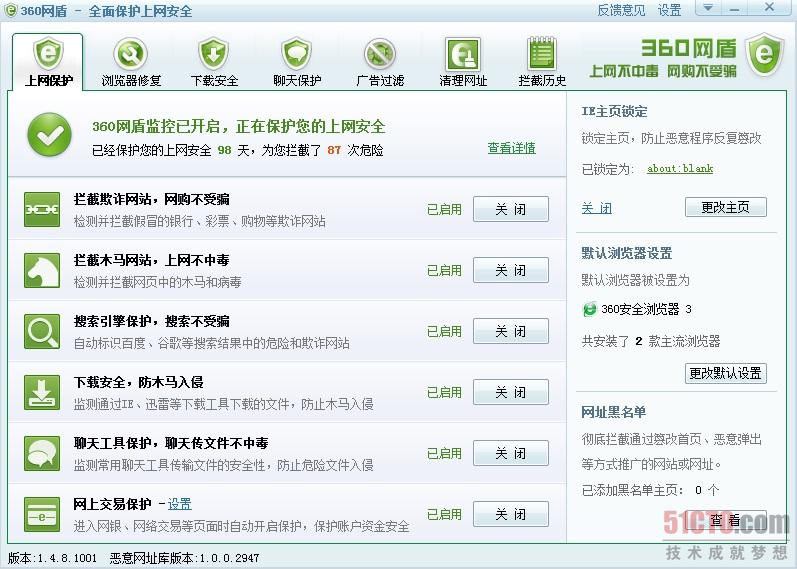Click the big green checkmark status icon
Screen dimensions: 797x569
49,135
